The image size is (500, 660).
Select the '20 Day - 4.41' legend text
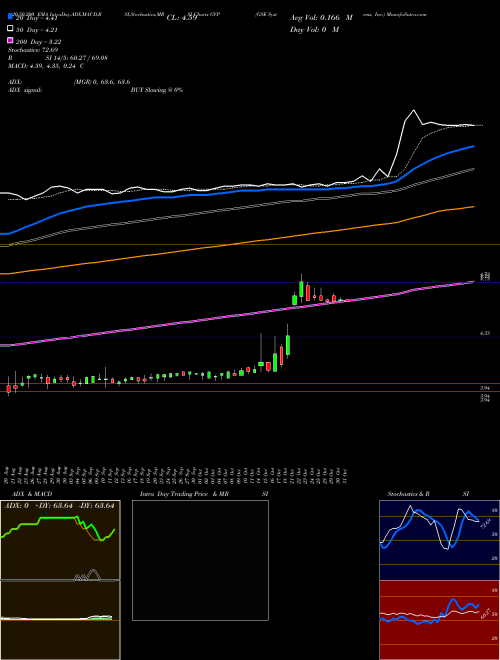[x=36, y=18]
